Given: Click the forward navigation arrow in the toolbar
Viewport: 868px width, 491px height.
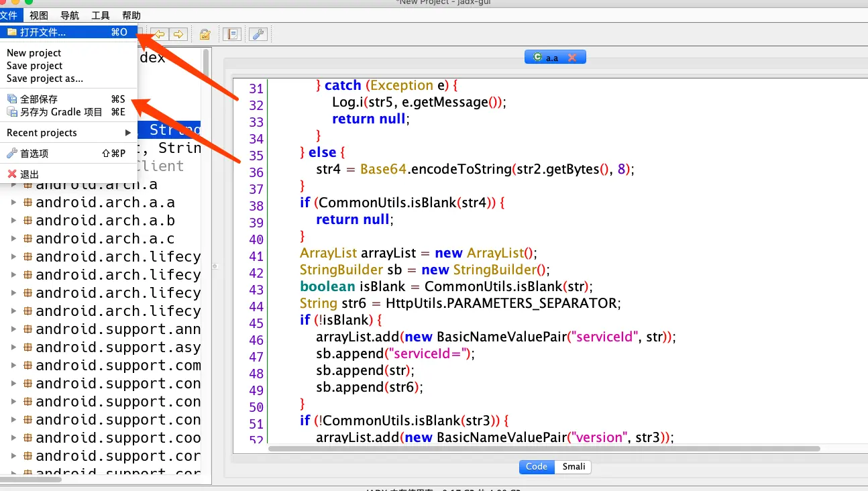Looking at the screenshot, I should point(178,34).
